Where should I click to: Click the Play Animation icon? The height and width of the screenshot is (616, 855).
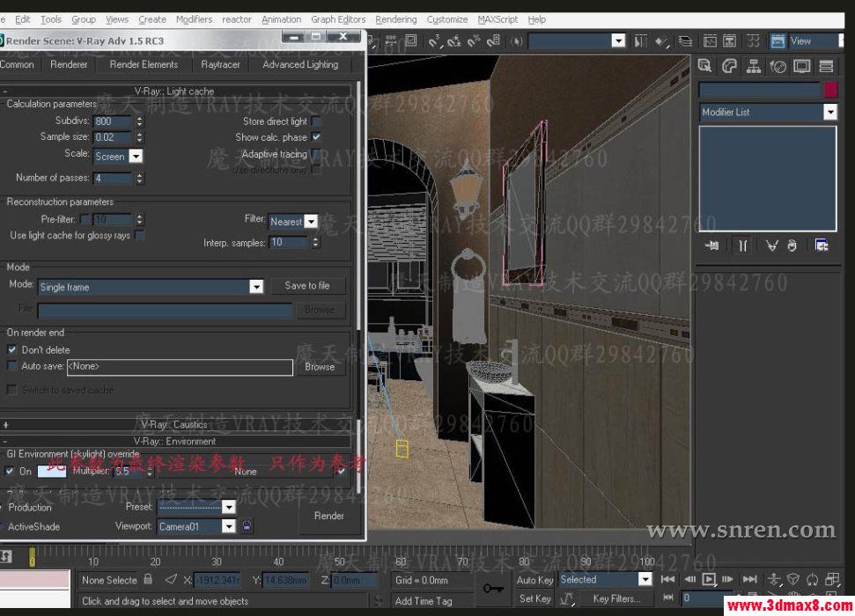click(x=708, y=579)
